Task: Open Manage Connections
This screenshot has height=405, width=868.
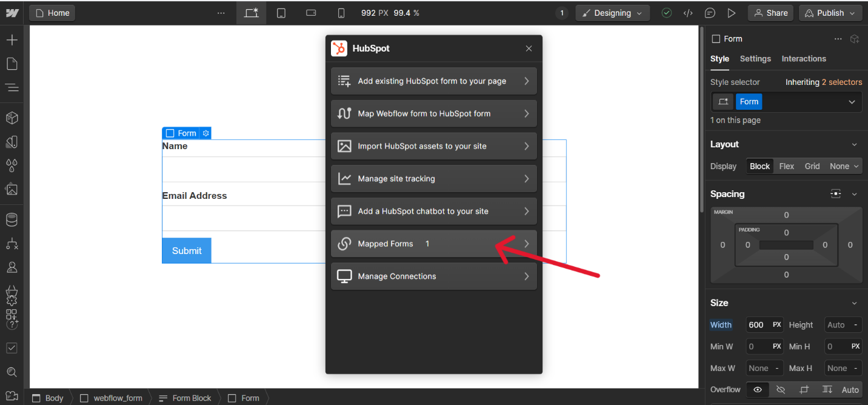Action: pyautogui.click(x=434, y=276)
